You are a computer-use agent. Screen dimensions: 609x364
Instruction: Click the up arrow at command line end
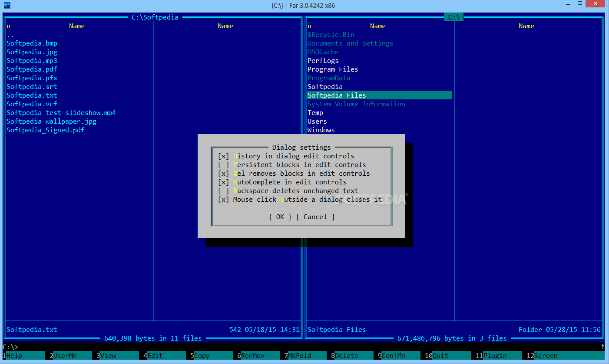(x=602, y=347)
